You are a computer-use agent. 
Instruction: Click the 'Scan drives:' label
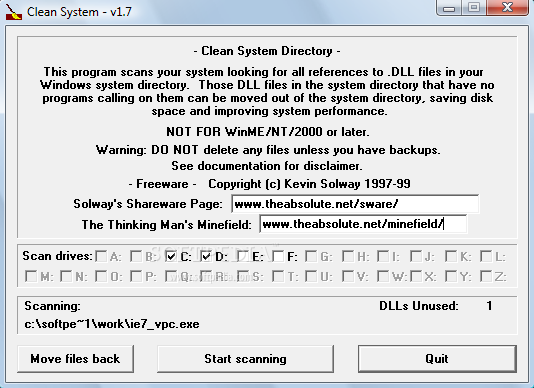click(x=57, y=256)
